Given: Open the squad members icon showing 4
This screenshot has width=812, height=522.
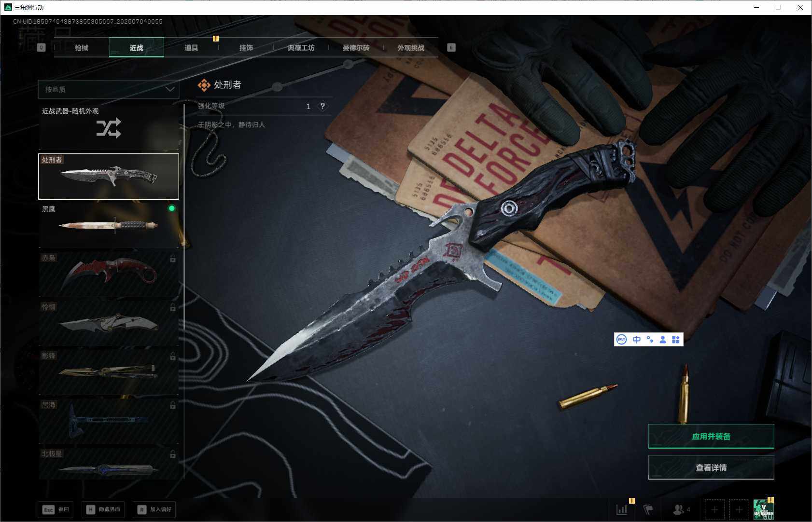Looking at the screenshot, I should coord(681,509).
